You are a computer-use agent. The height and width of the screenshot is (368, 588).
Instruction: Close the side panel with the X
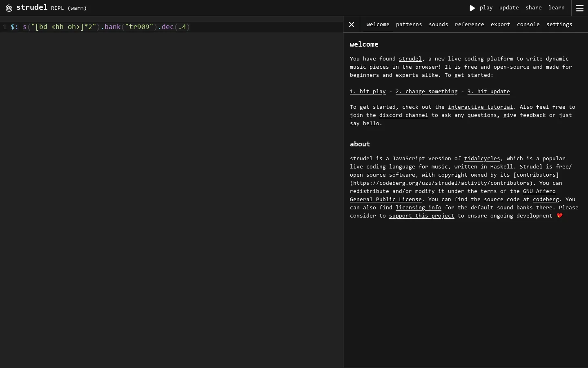(x=352, y=25)
